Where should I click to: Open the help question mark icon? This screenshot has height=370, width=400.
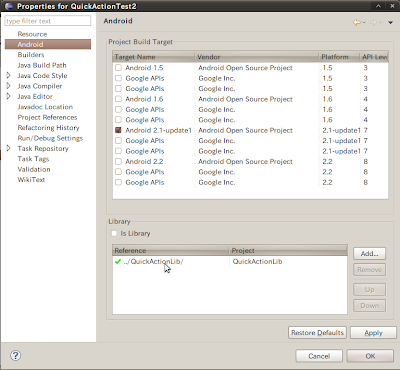pyautogui.click(x=15, y=355)
